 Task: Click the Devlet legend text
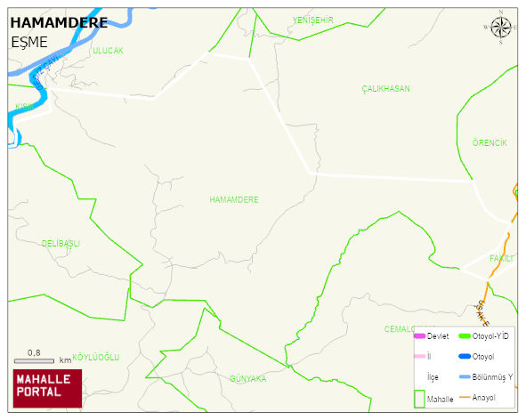[x=438, y=336]
